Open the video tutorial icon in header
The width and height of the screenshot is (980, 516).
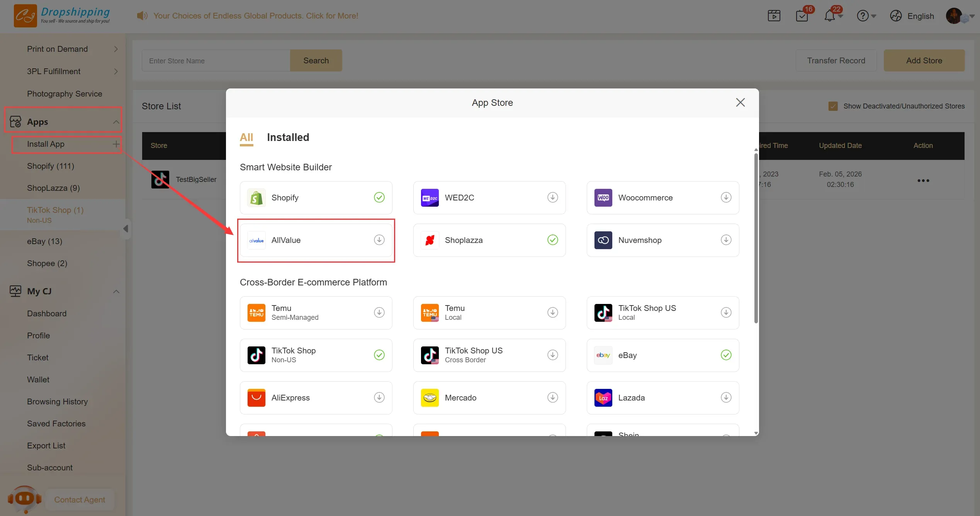(774, 16)
